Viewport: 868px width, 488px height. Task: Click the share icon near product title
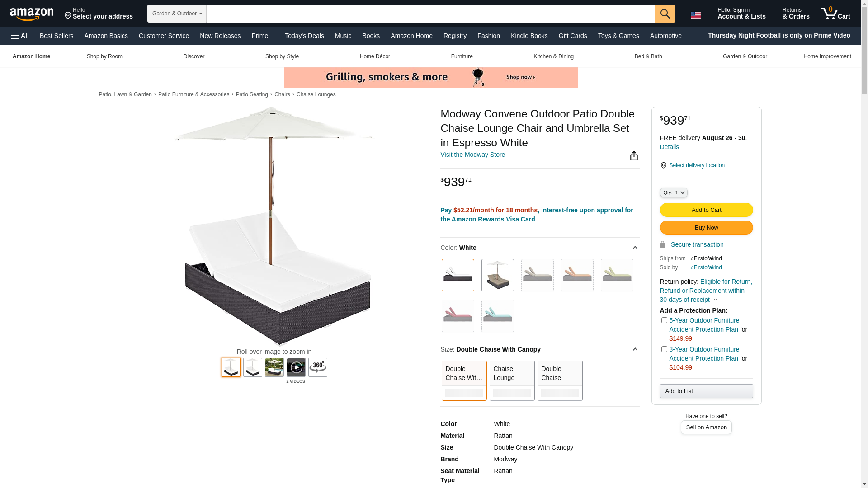633,156
